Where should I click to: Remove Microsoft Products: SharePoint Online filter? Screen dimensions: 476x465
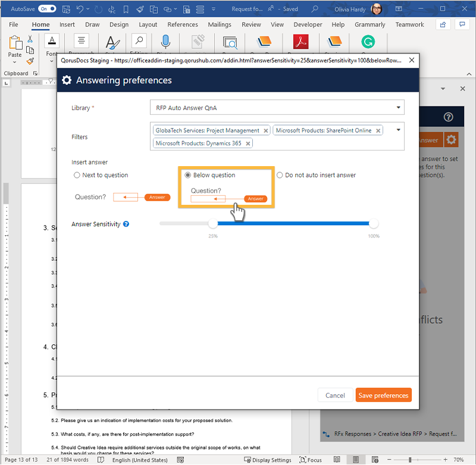378,130
